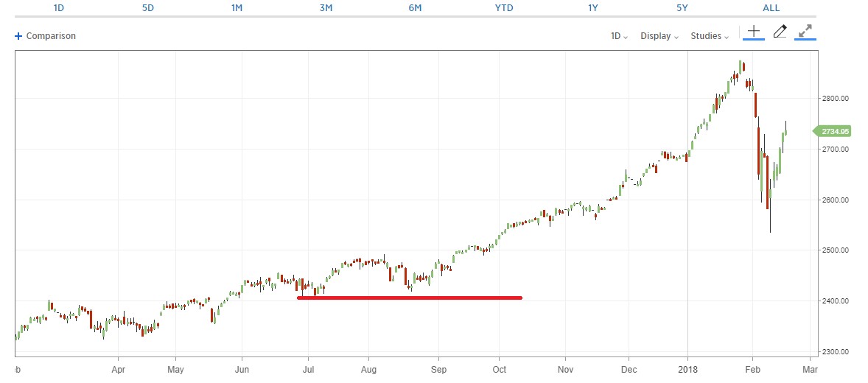This screenshot has width=868, height=383.
Task: Expand the Display dropdown menu
Action: [x=659, y=36]
